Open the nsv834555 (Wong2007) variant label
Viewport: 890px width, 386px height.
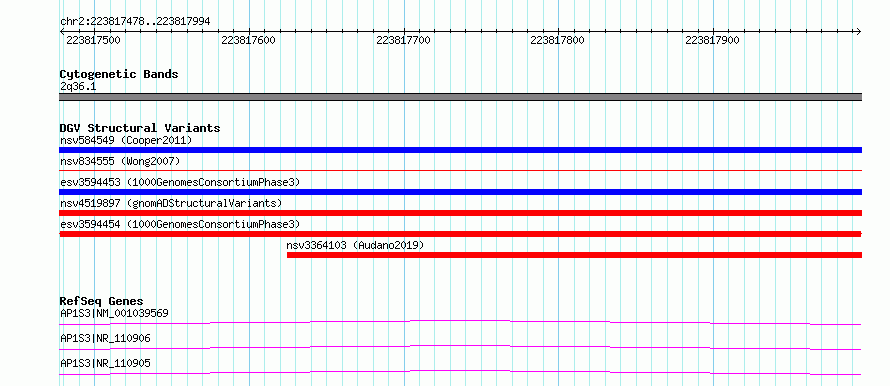pyautogui.click(x=120, y=161)
